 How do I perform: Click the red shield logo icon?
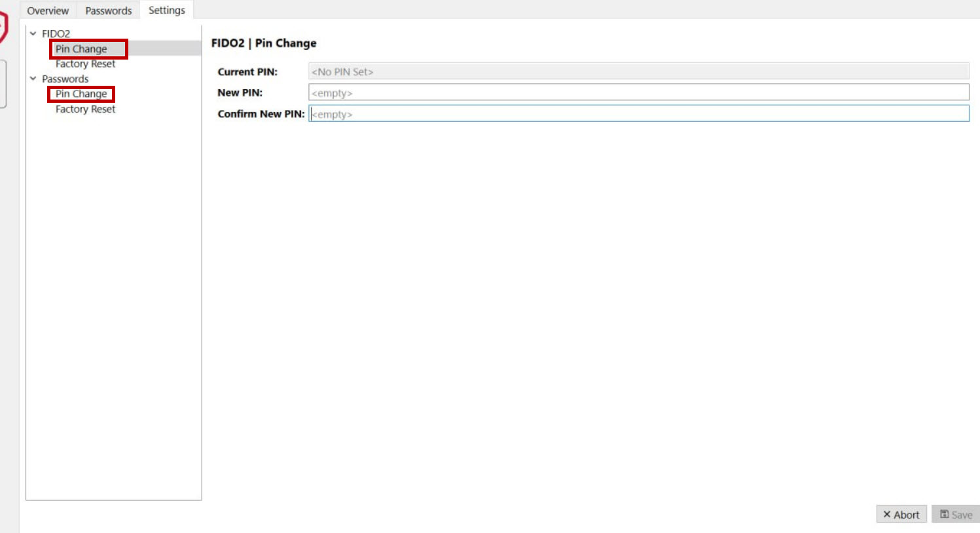[3, 28]
